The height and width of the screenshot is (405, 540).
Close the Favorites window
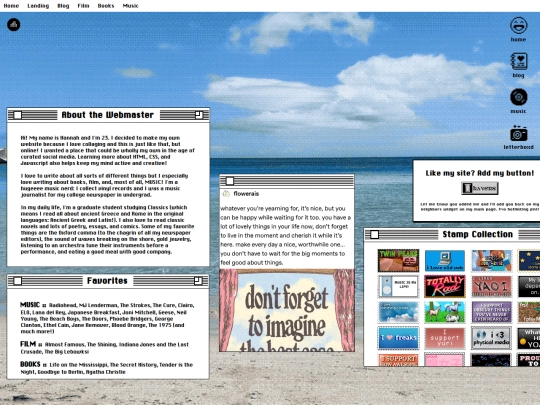pyautogui.click(x=18, y=281)
